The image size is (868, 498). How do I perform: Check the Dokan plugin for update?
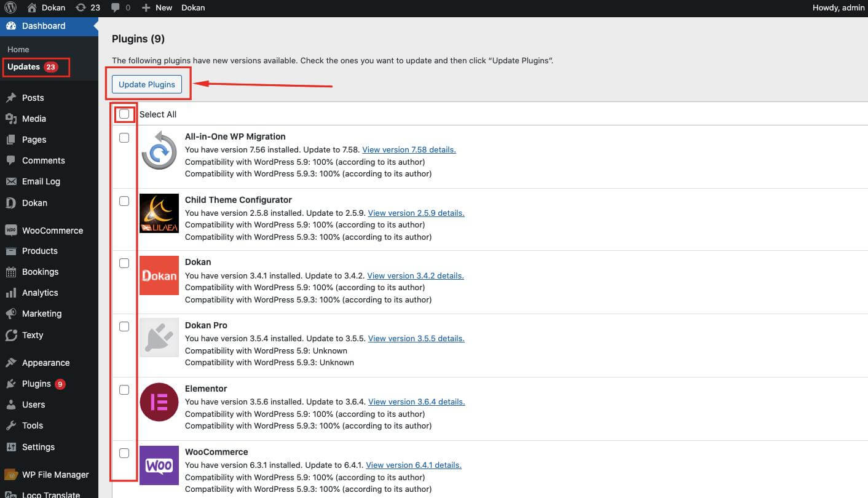[x=124, y=263]
